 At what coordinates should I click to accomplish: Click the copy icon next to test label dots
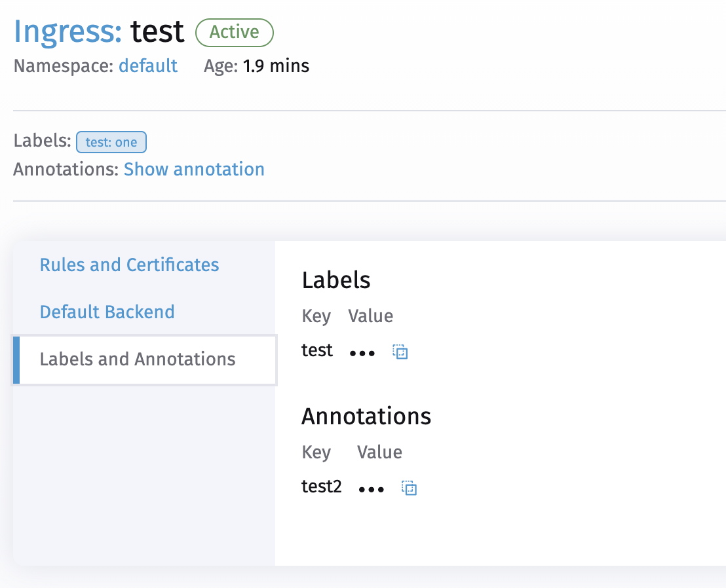400,352
